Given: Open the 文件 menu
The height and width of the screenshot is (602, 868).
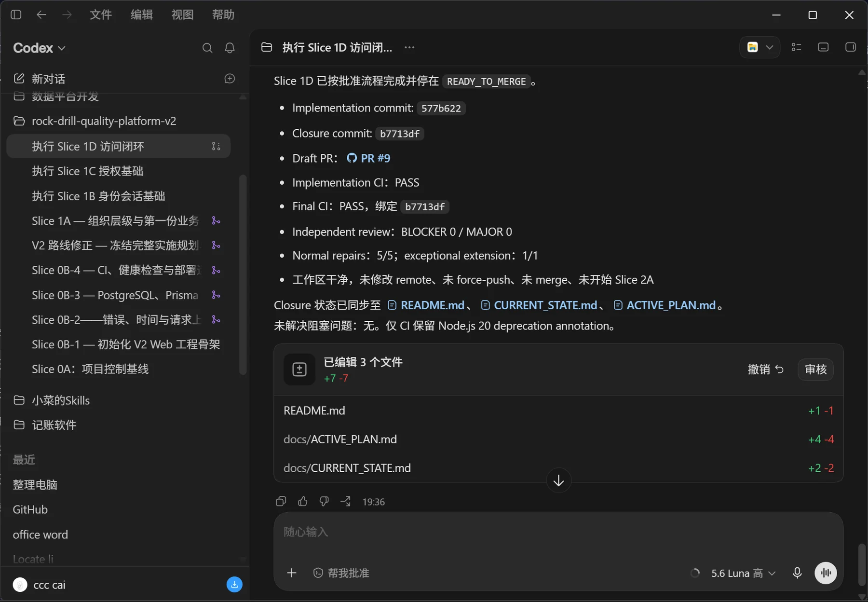Looking at the screenshot, I should pos(101,14).
